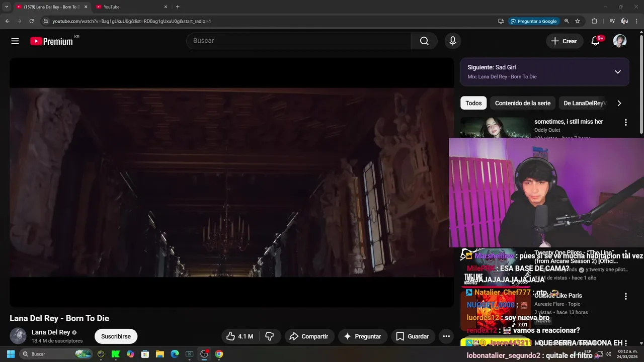The width and height of the screenshot is (644, 362).
Task: Open Microsoft Edge from taskbar
Action: tap(175, 354)
